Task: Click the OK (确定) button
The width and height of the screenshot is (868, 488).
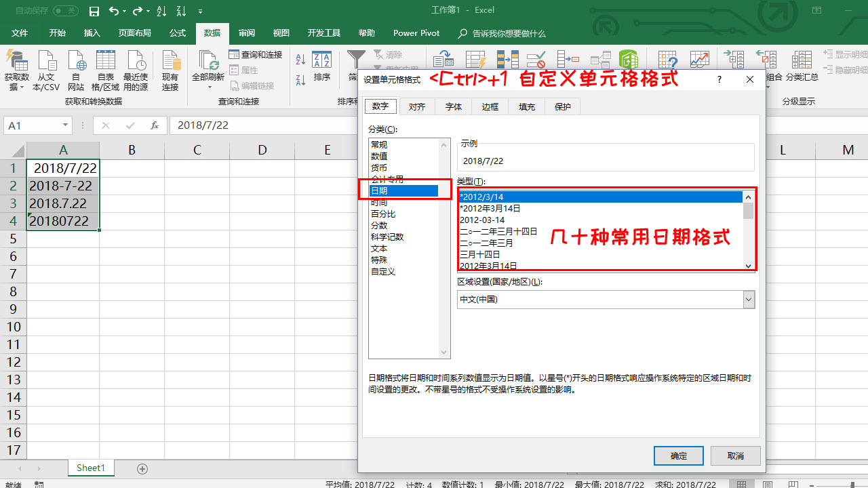Action: tap(679, 455)
